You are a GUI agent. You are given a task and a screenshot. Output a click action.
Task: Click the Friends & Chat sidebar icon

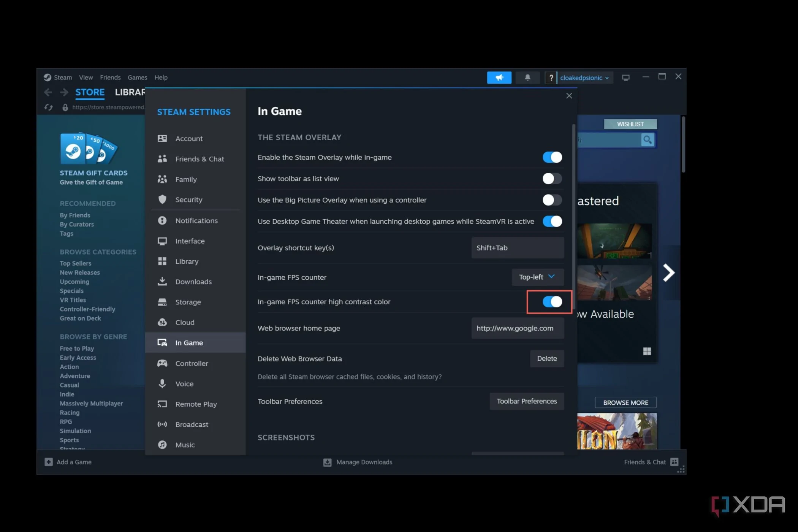(162, 159)
